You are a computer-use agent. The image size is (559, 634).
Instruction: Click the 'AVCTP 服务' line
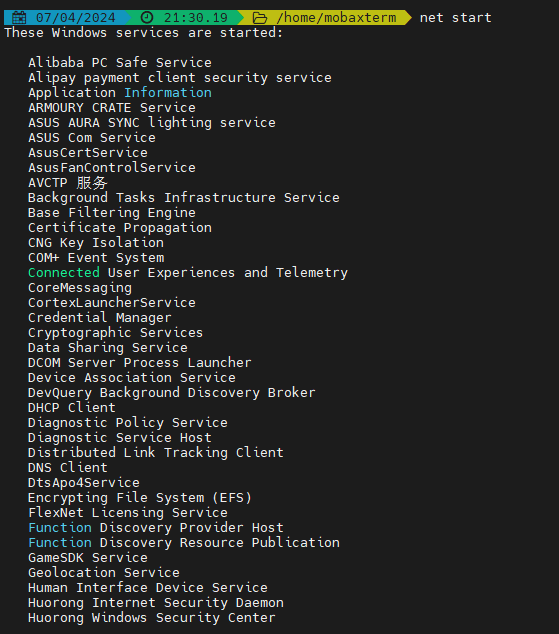tap(68, 183)
